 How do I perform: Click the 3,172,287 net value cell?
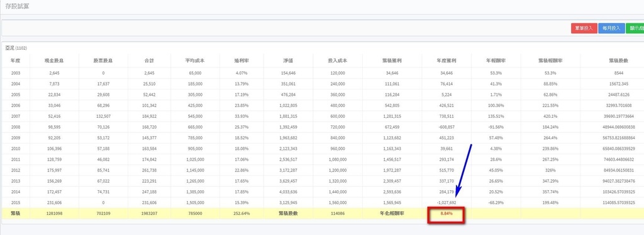point(287,170)
